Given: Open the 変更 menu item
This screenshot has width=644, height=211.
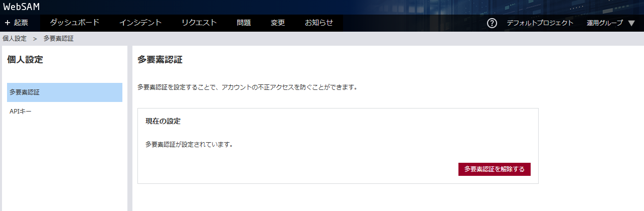Looking at the screenshot, I should tap(278, 23).
